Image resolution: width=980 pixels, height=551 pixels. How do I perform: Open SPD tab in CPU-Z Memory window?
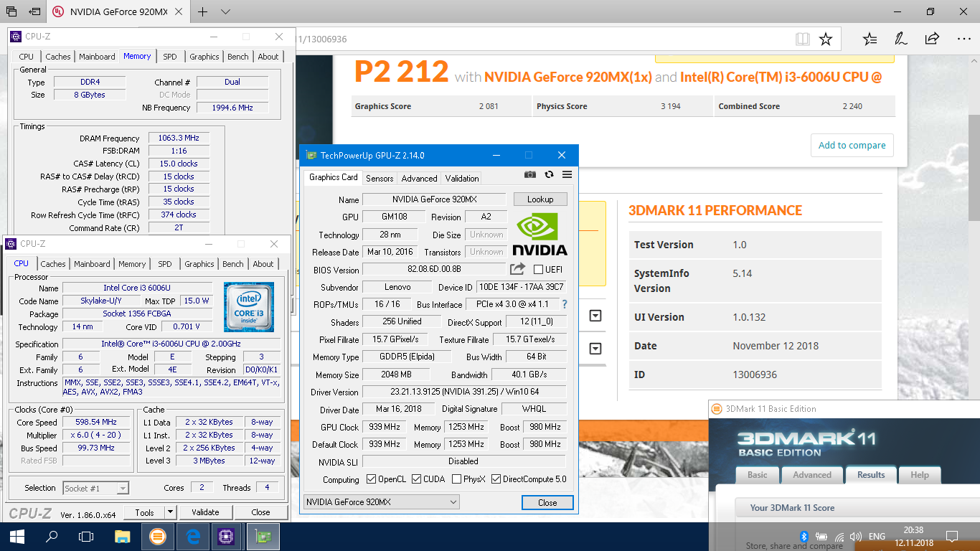point(170,57)
